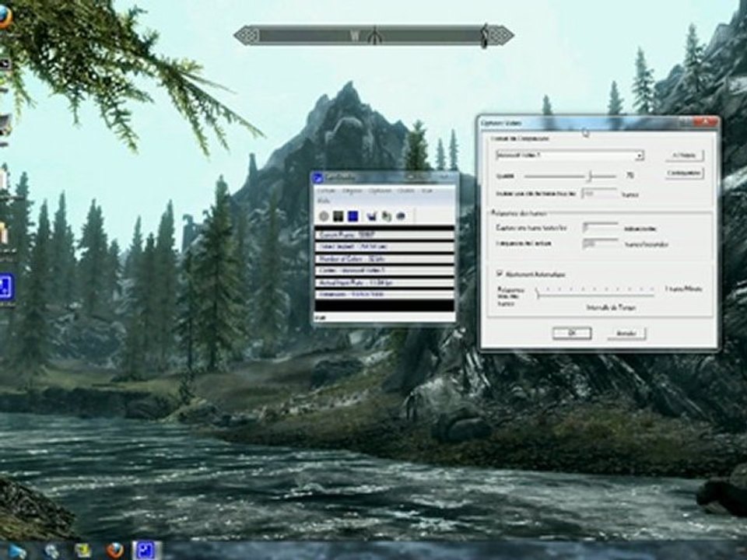
Task: Click the Number of Colors status line
Action: (384, 259)
